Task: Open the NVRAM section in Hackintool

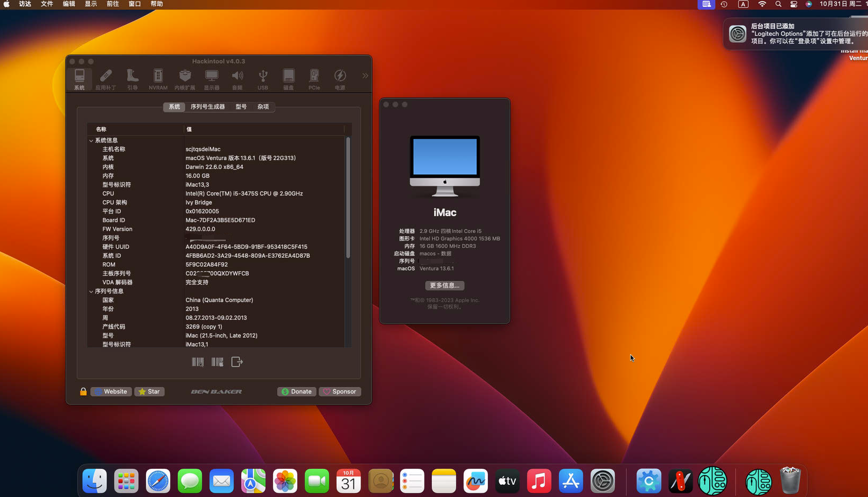Action: [158, 79]
